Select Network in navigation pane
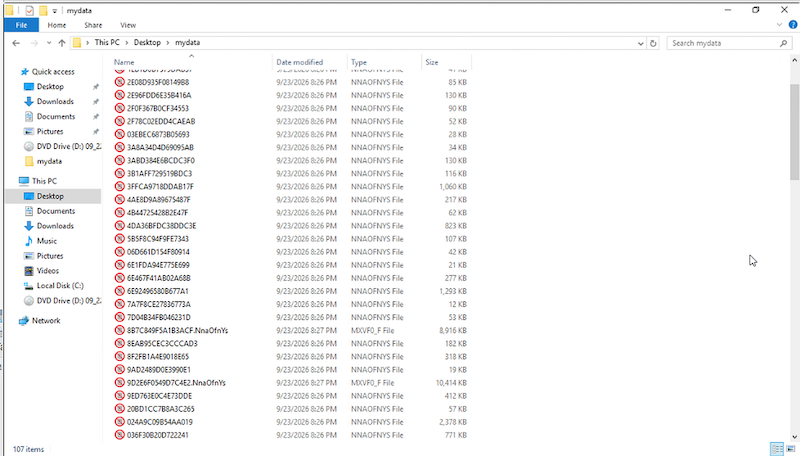 click(x=46, y=321)
